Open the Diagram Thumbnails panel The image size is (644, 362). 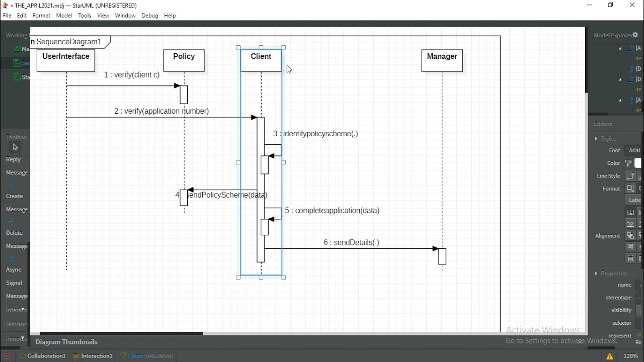click(67, 342)
